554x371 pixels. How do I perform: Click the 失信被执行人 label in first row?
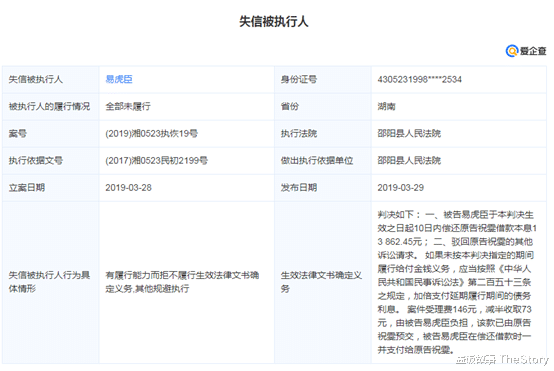click(x=36, y=80)
